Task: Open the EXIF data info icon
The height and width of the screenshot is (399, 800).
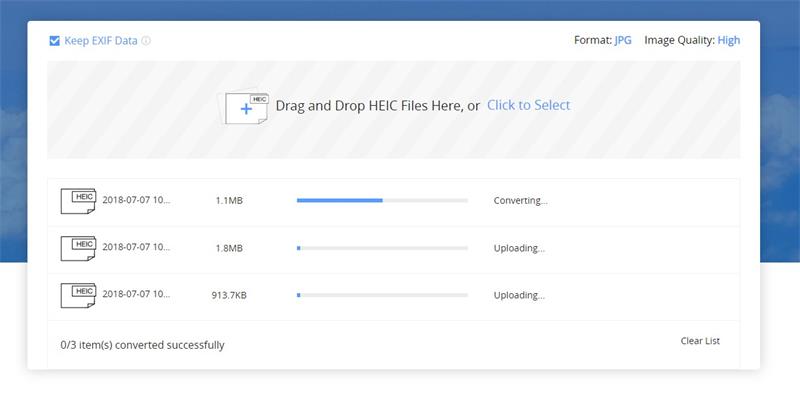Action: point(146,41)
